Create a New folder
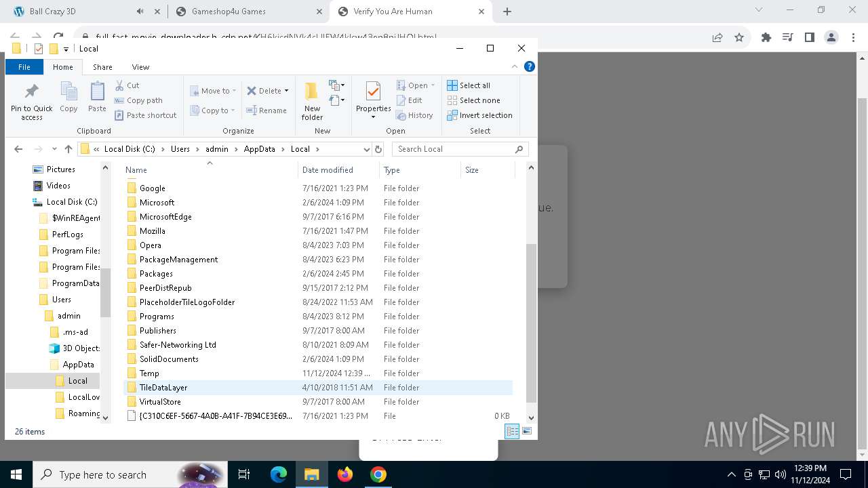The image size is (868, 488). tap(312, 102)
